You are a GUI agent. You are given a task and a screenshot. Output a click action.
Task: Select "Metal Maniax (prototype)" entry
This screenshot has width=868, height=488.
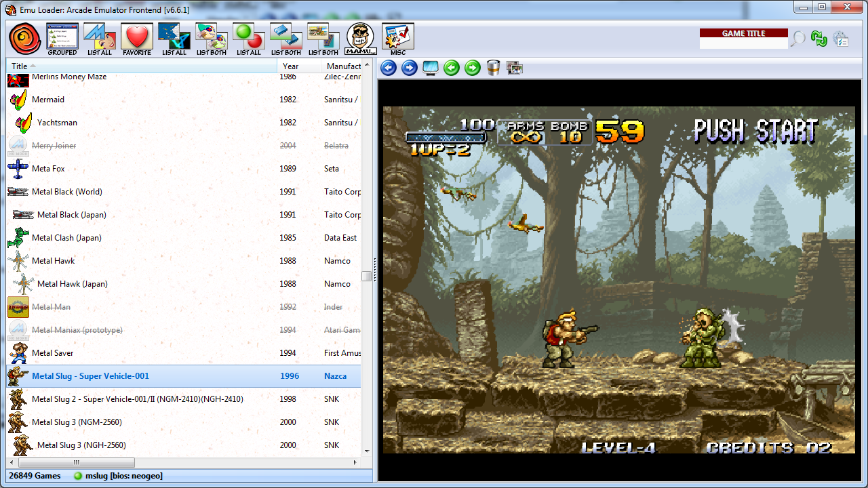click(184, 330)
